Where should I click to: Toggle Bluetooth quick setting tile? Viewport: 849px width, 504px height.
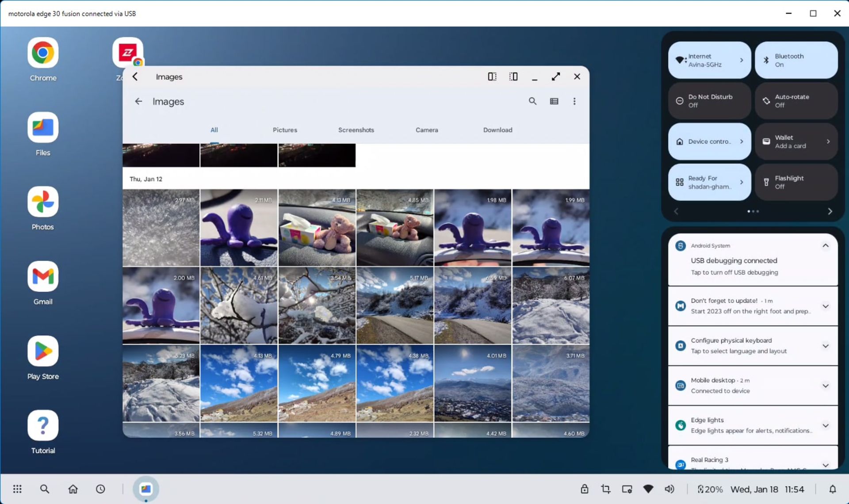[796, 61]
